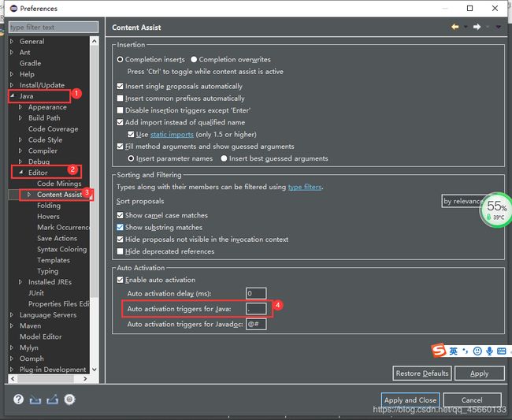Click the Sogou input method logo
Image resolution: width=512 pixels, height=420 pixels.
439,351
